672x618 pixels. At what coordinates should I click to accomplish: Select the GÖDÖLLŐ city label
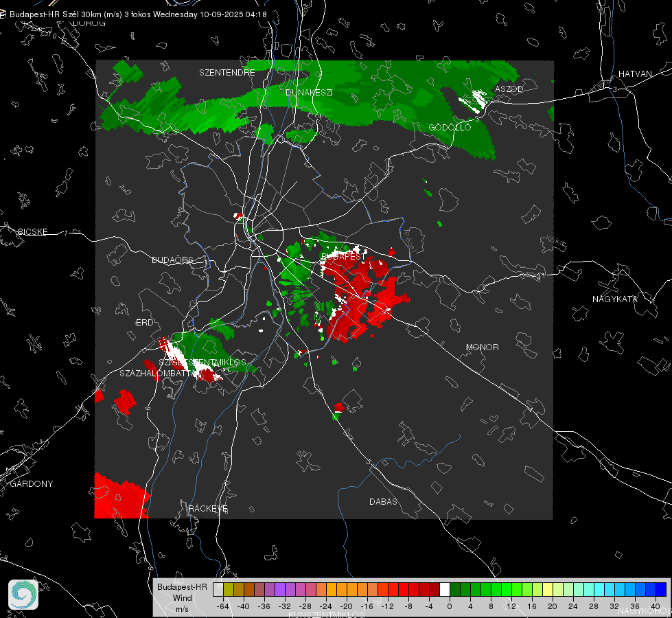pos(450,127)
